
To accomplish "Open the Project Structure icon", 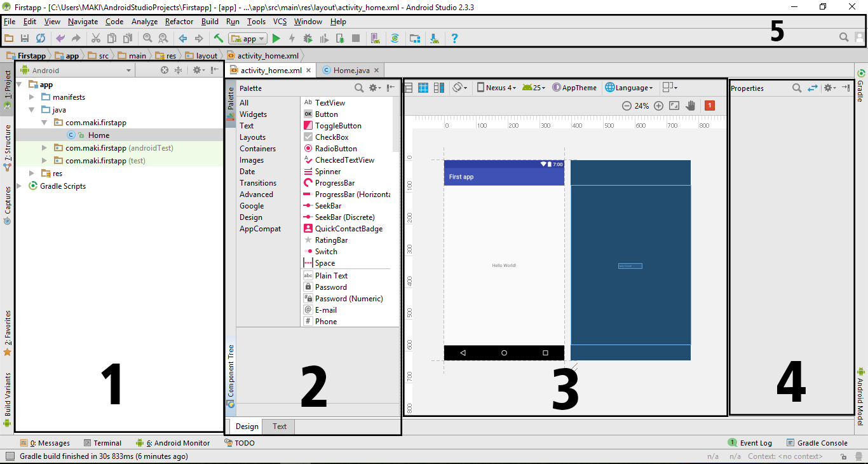I will pyautogui.click(x=414, y=38).
